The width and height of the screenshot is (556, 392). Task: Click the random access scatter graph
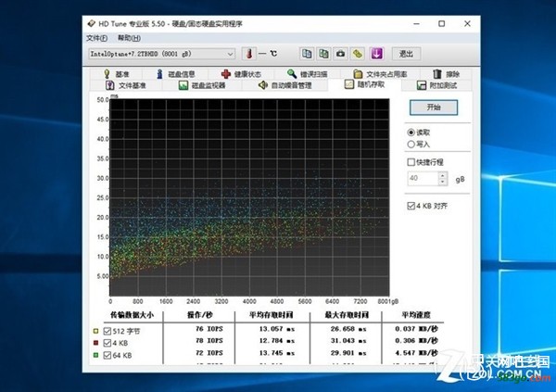pyautogui.click(x=249, y=197)
